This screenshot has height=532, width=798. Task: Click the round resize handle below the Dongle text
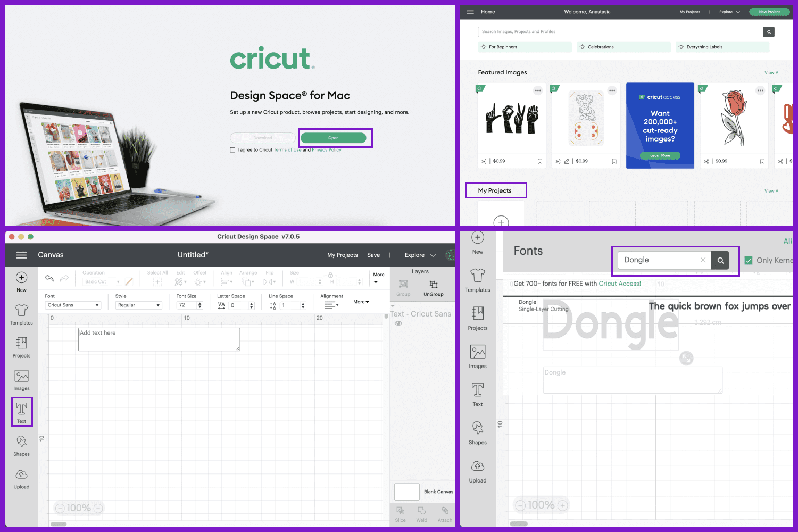point(686,358)
